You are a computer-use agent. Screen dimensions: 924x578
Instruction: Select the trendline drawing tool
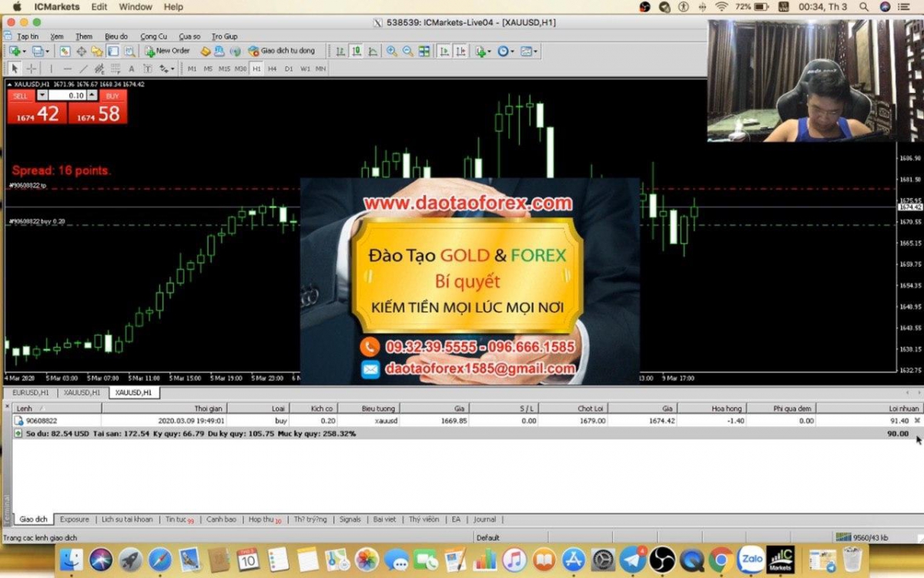(x=83, y=69)
